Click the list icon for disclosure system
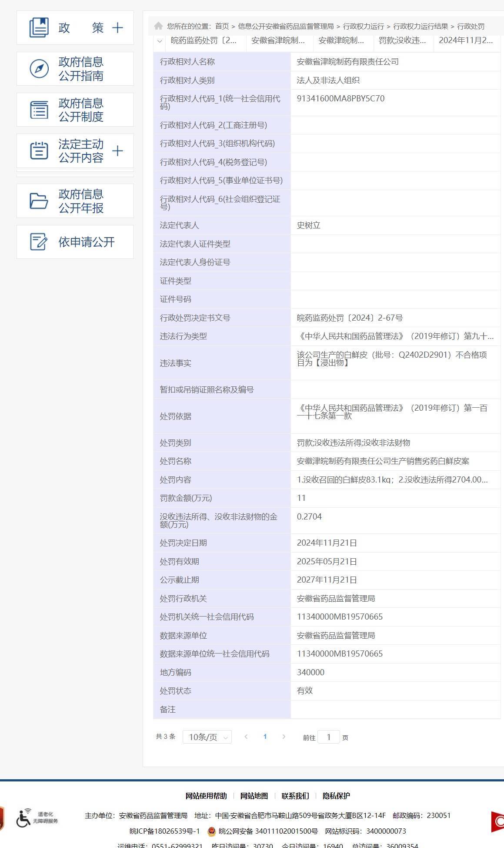Image resolution: width=504 pixels, height=848 pixels. (x=39, y=110)
